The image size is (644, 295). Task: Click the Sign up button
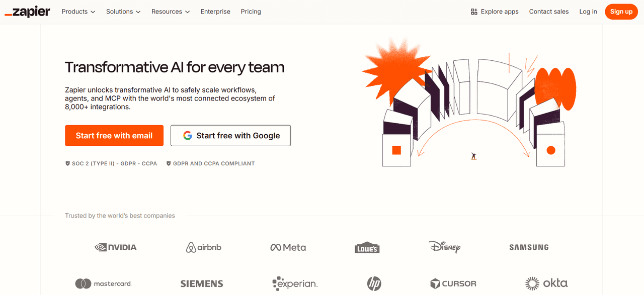(621, 11)
